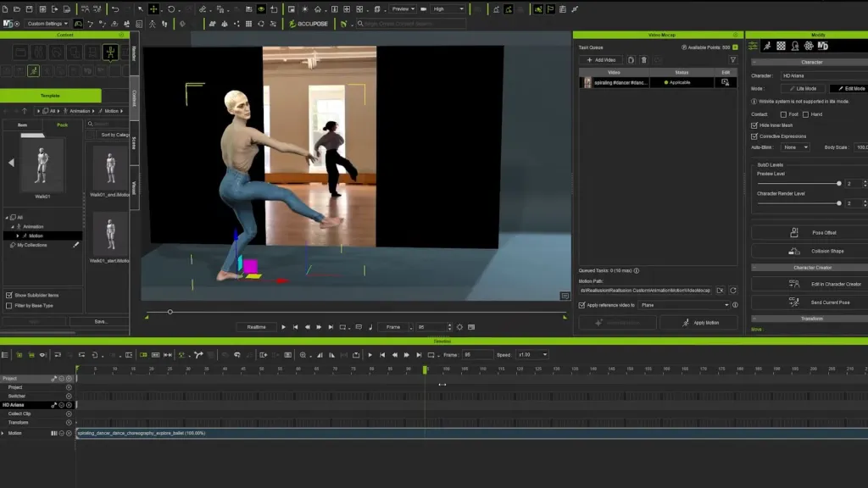Open the timeline Speed dropdown
The width and height of the screenshot is (868, 488).
pyautogui.click(x=532, y=355)
